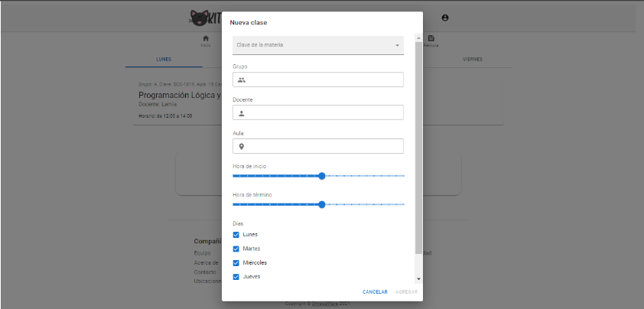Click the Inicio home icon
Image resolution: width=644 pixels, height=309 pixels.
[206, 38]
